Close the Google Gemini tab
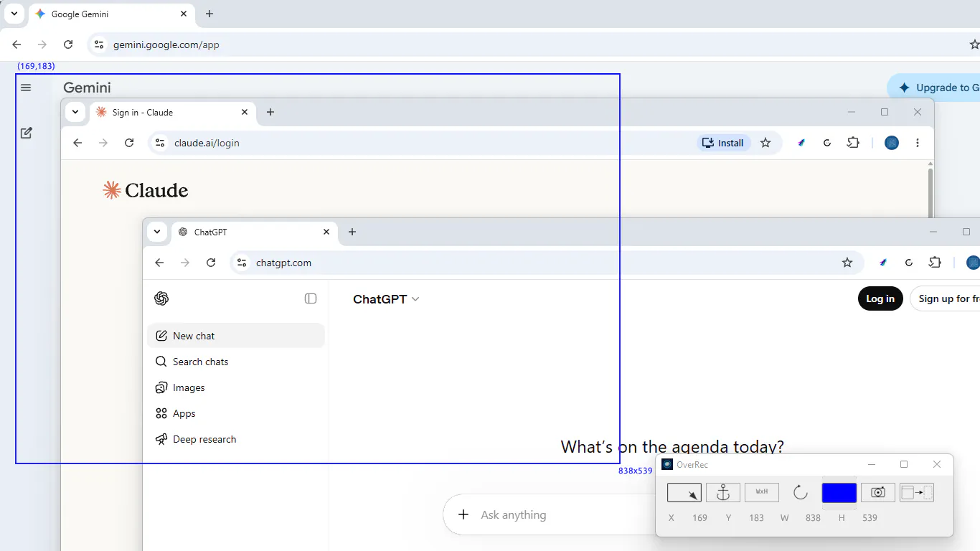This screenshot has height=551, width=980. (x=184, y=14)
